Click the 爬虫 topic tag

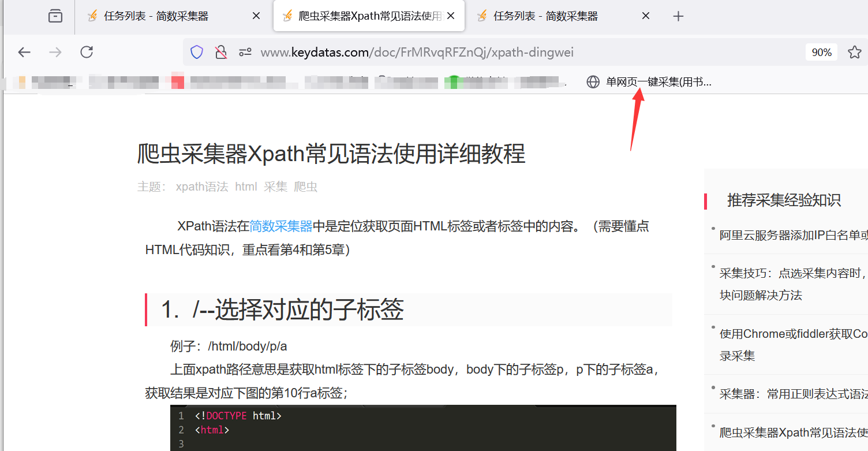pos(306,187)
